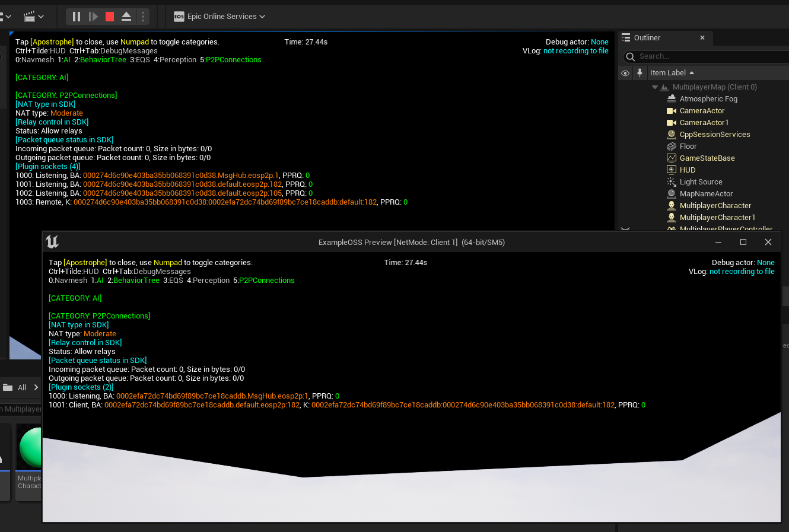789x532 pixels.
Task: Click the Eject button in playback toolbar
Action: coord(126,16)
